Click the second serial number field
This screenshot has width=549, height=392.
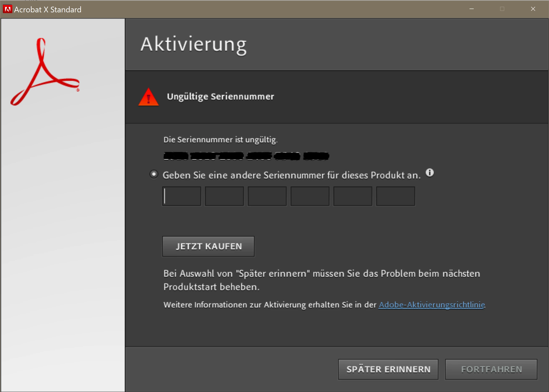tap(224, 196)
